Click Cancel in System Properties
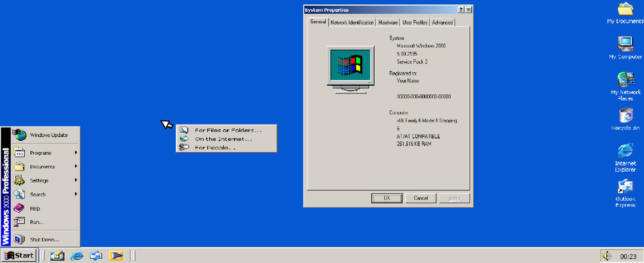Viewport: 644px width, 263px height. [x=421, y=198]
